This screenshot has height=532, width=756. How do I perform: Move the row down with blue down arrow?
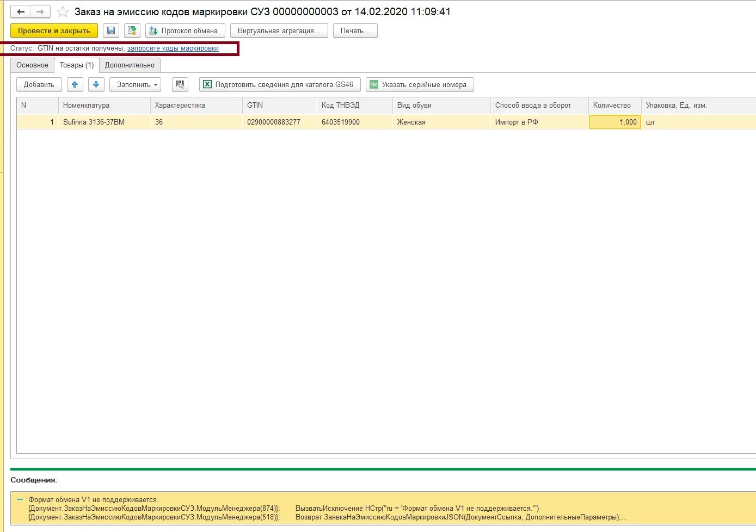tap(96, 84)
